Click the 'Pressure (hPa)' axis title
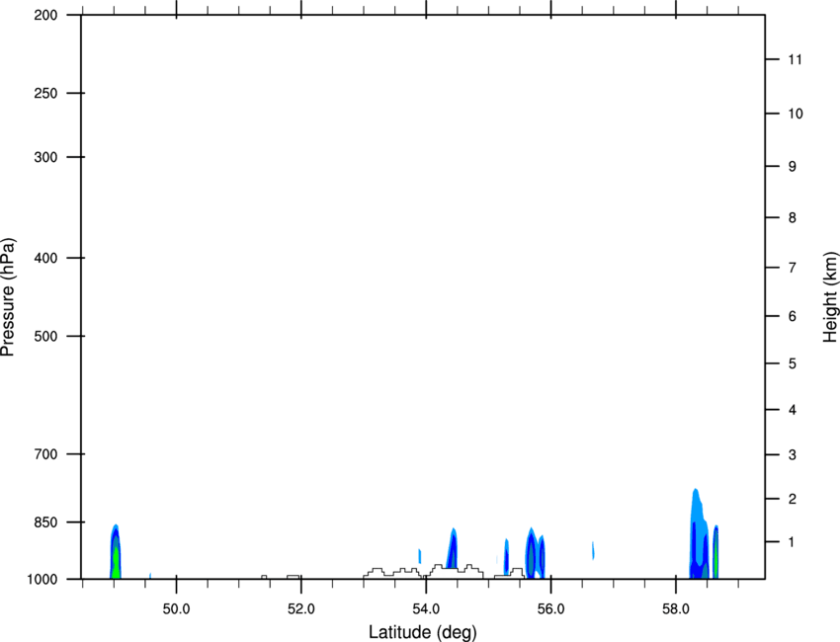 coord(8,297)
